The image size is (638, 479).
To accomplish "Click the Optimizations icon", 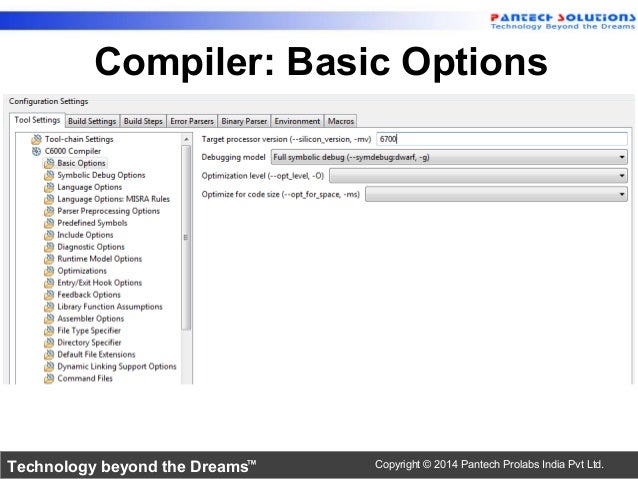I will [49, 271].
